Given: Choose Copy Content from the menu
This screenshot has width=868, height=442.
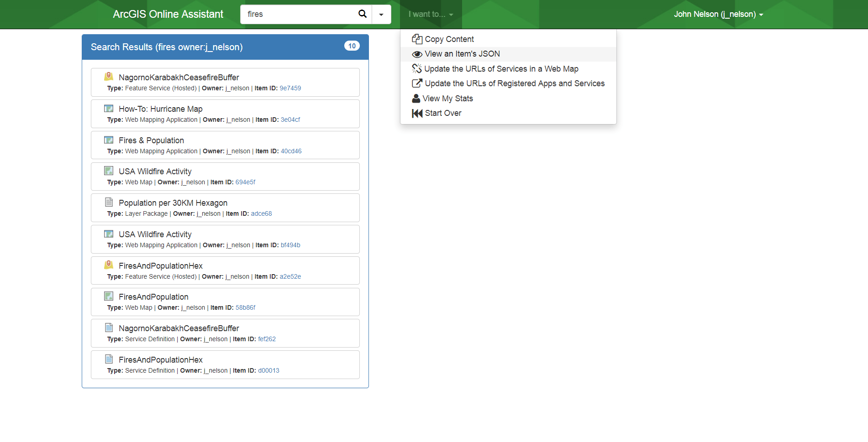Looking at the screenshot, I should pos(508,39).
